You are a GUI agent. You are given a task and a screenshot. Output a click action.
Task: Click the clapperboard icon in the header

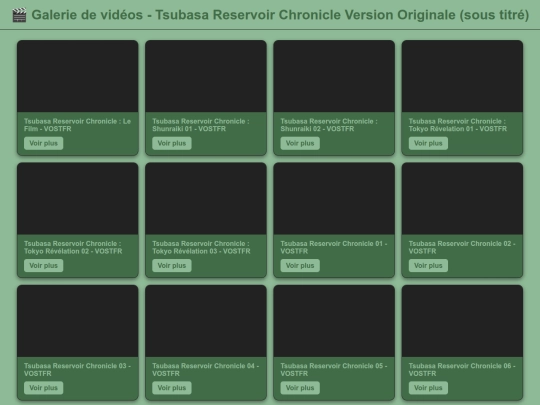pos(19,15)
